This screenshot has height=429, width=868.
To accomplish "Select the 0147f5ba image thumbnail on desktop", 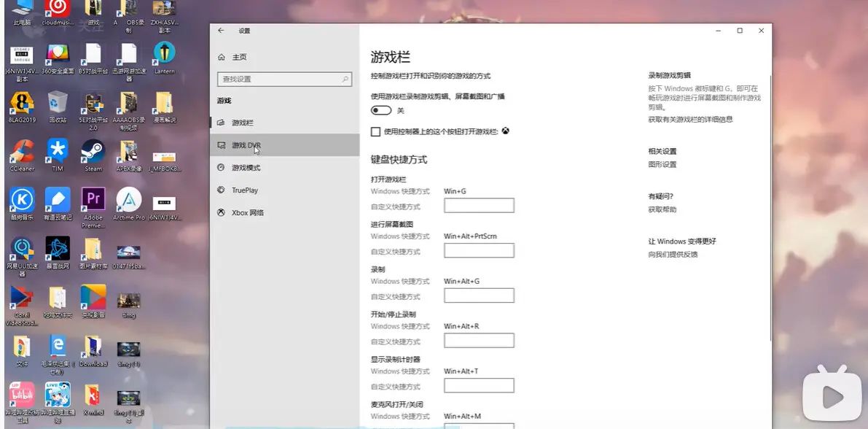I will [129, 257].
